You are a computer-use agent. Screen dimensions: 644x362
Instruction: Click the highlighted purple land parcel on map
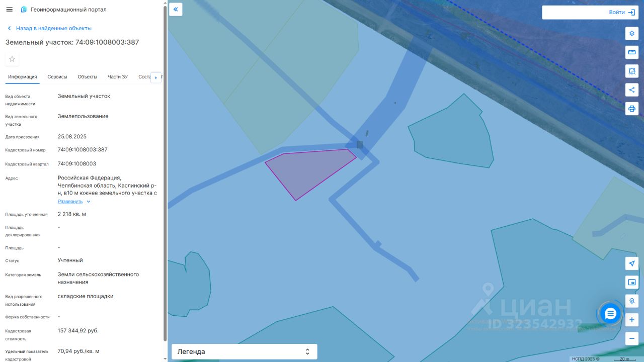[x=310, y=172]
